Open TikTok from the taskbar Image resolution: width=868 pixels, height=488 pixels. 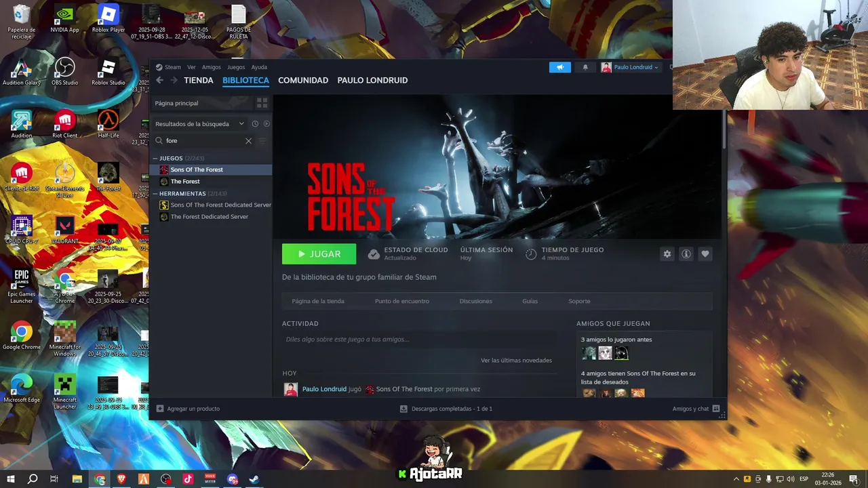[189, 479]
